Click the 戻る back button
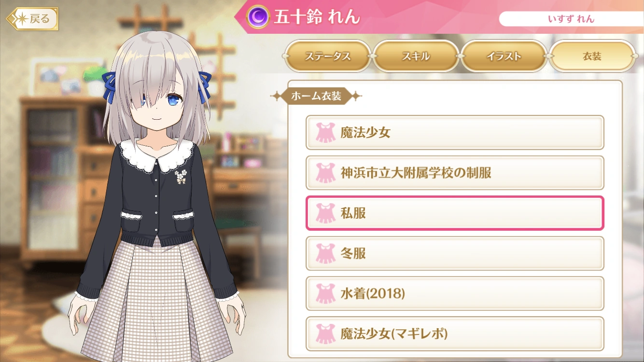This screenshot has height=362, width=644. 32,19
